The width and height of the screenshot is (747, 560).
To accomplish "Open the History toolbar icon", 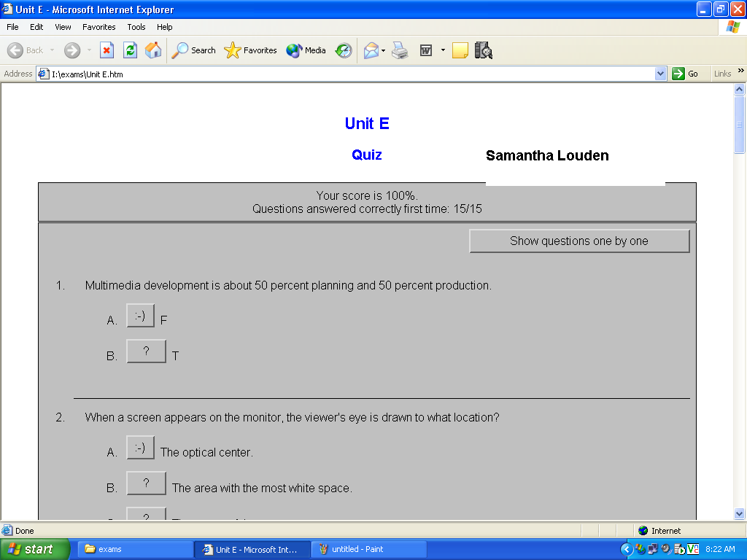I will [x=344, y=50].
